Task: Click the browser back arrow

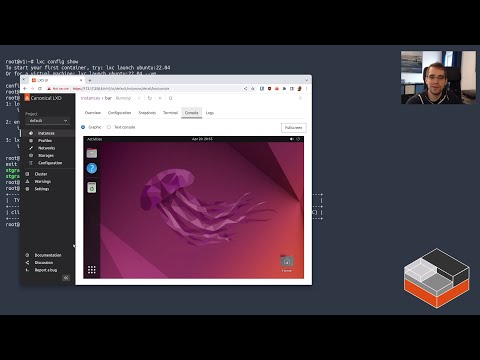Action: click(x=25, y=88)
